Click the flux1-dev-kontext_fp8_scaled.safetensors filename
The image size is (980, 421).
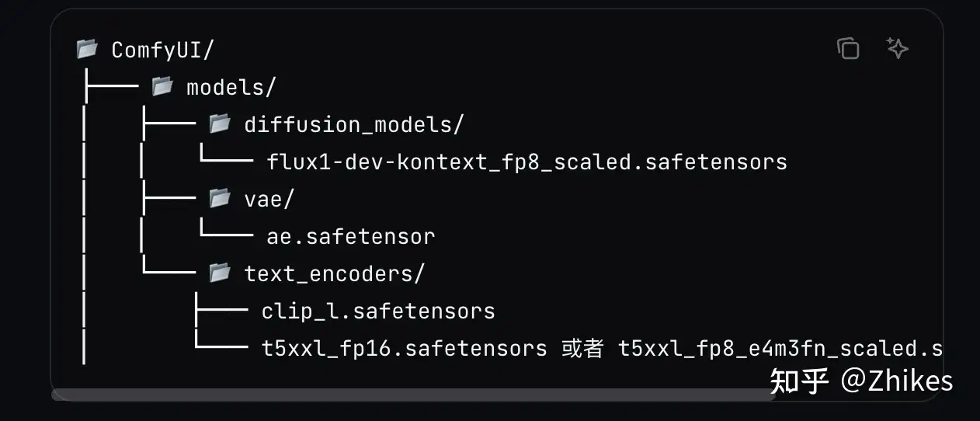[x=526, y=162]
